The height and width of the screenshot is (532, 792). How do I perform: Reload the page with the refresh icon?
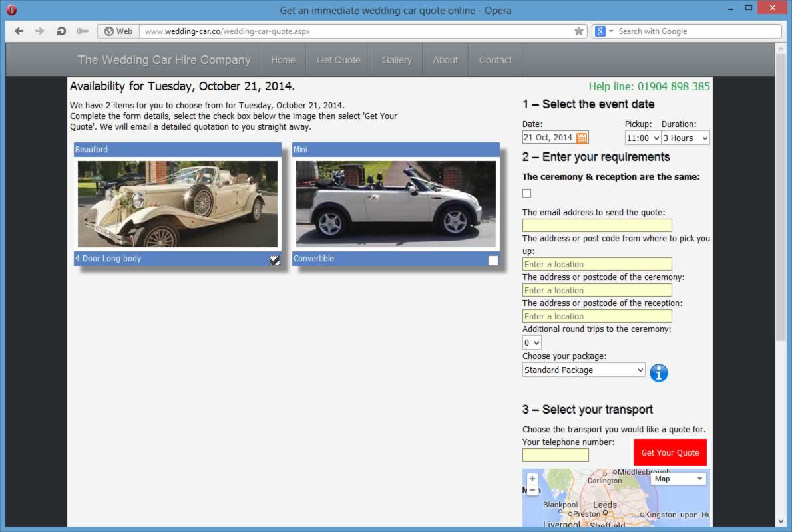(x=61, y=31)
